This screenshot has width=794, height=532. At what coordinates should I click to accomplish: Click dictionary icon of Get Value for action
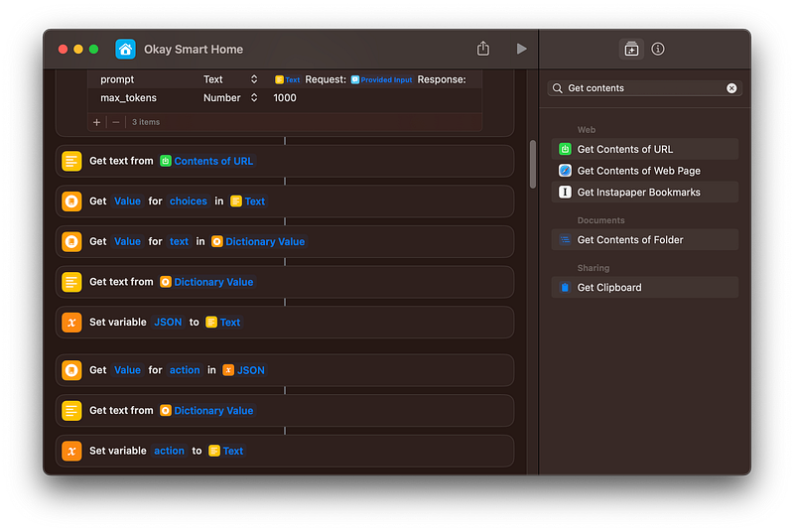(x=71, y=370)
